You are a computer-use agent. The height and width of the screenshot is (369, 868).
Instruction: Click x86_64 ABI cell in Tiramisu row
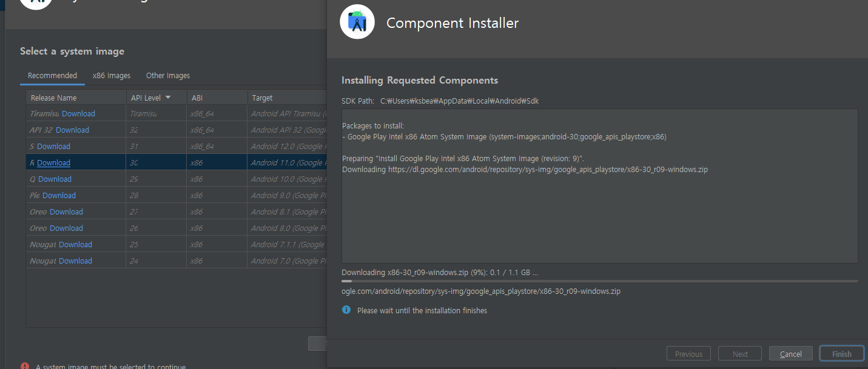(217, 113)
